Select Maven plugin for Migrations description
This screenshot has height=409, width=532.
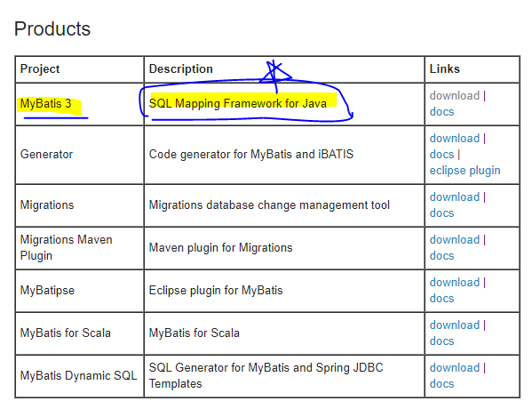pos(220,248)
